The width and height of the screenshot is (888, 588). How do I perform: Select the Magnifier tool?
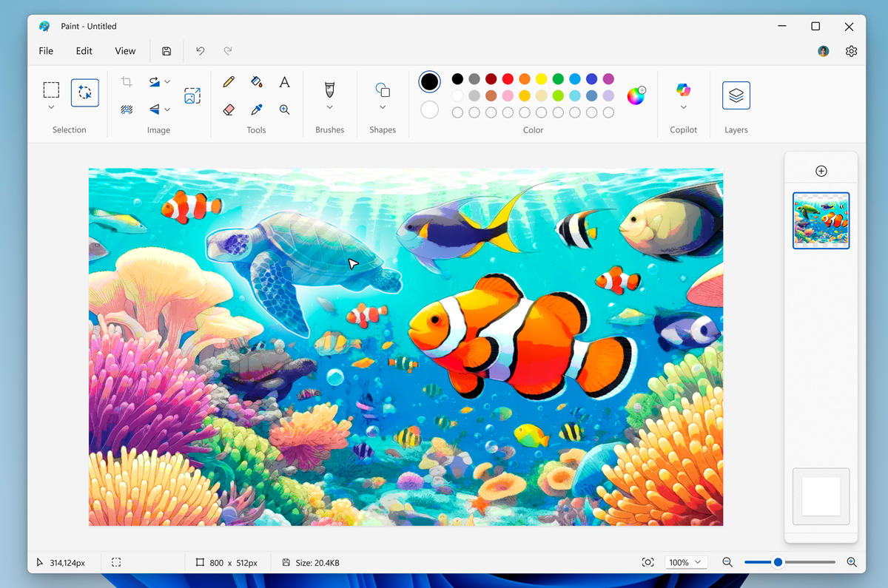[x=284, y=109]
